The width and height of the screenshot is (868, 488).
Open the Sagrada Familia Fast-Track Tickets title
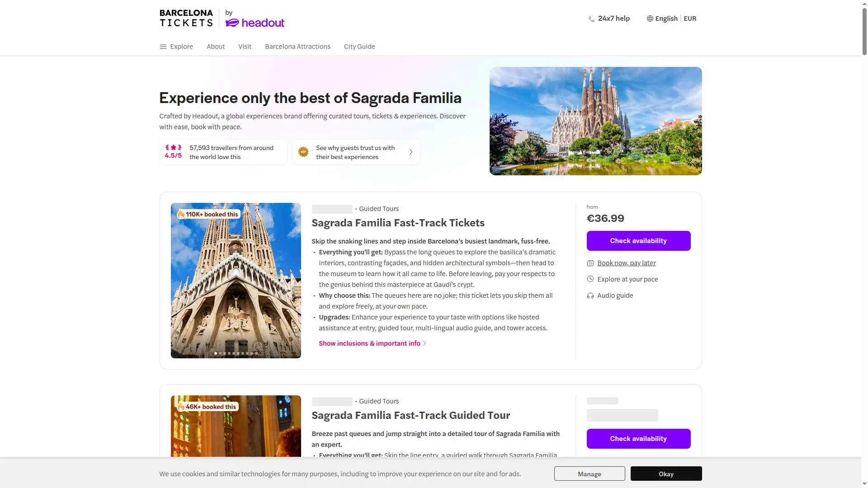[398, 223]
